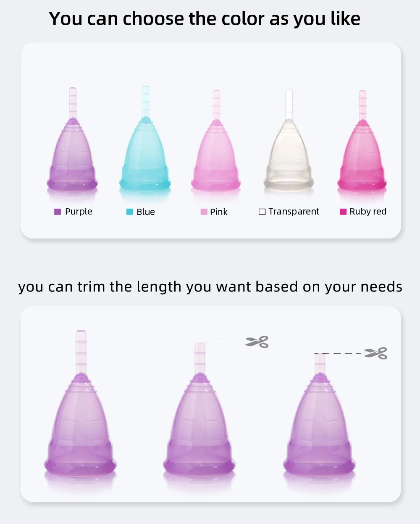This screenshot has height=524, width=420.
Task: Click the Pink color swatch square
Action: click(x=204, y=212)
